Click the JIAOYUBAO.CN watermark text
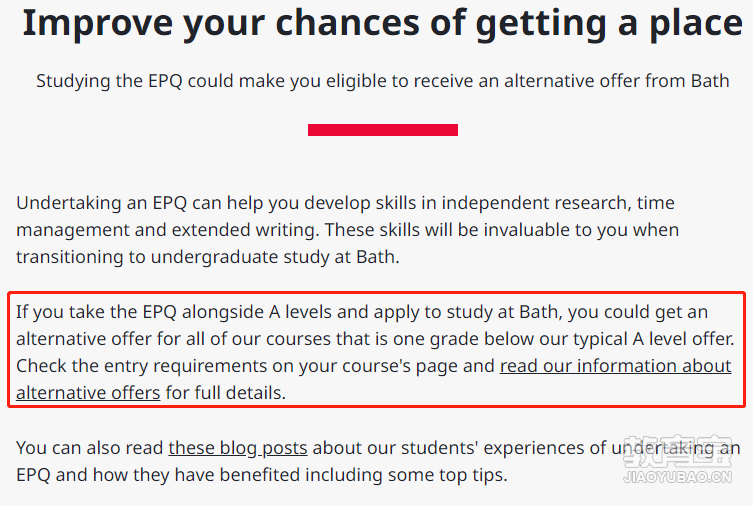This screenshot has width=753, height=506. click(678, 477)
